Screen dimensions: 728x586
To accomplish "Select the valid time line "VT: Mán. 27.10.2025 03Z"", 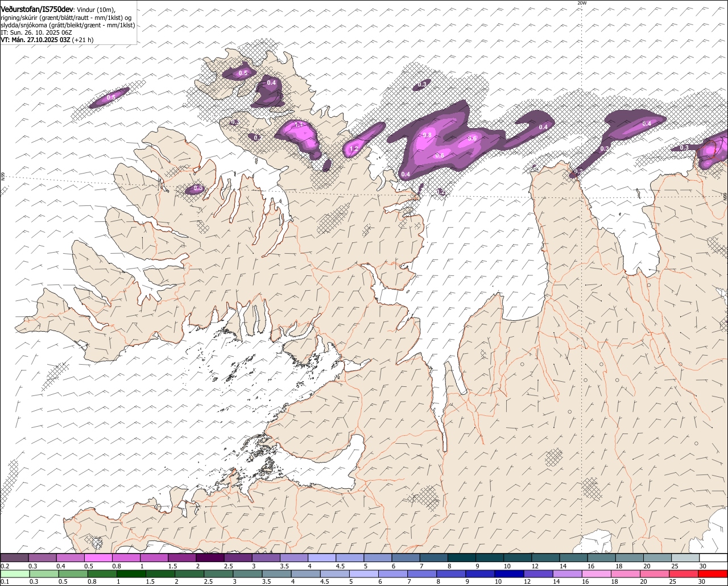I will (x=35, y=40).
